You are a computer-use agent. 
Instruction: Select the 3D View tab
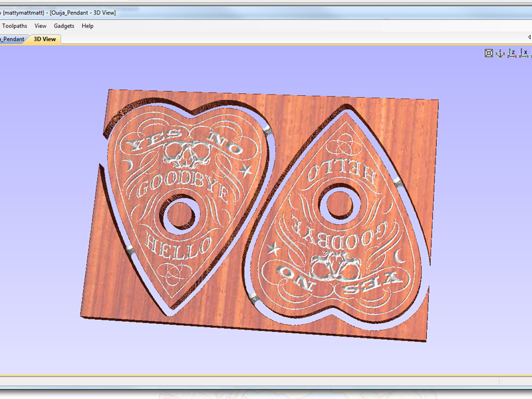pyautogui.click(x=45, y=39)
